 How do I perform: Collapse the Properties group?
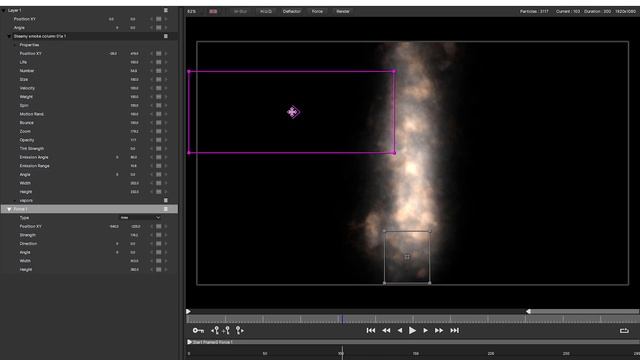(15, 45)
